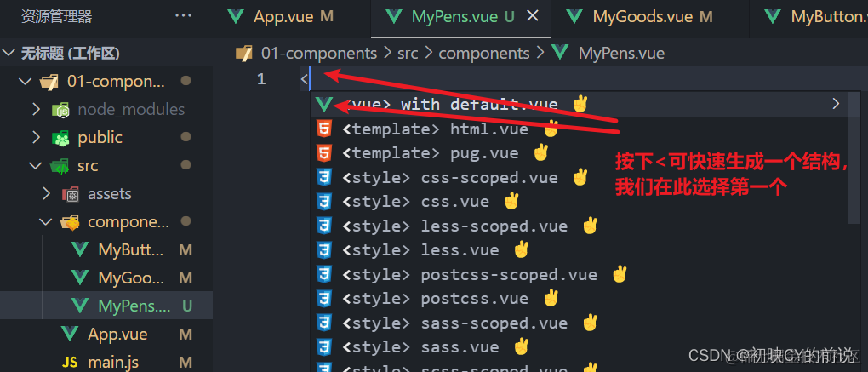Click the CSS3 icon beside css.vue
Screen dimensions: 868x372
[324, 202]
